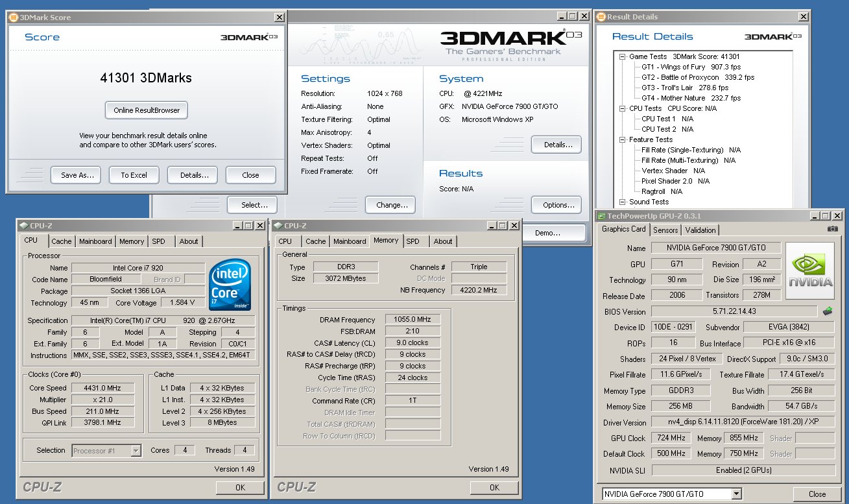
Task: Click the Options... button in 3DMark
Action: pyautogui.click(x=556, y=205)
